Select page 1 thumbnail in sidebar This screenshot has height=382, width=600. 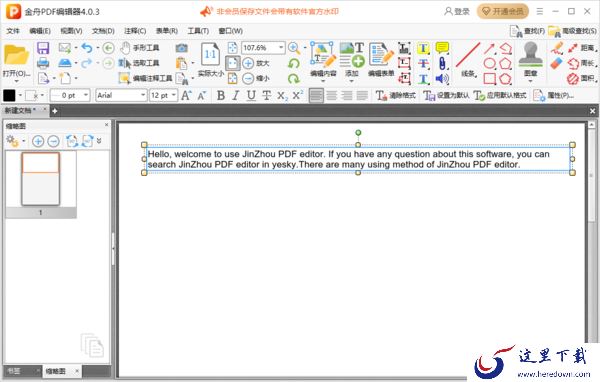pos(41,179)
